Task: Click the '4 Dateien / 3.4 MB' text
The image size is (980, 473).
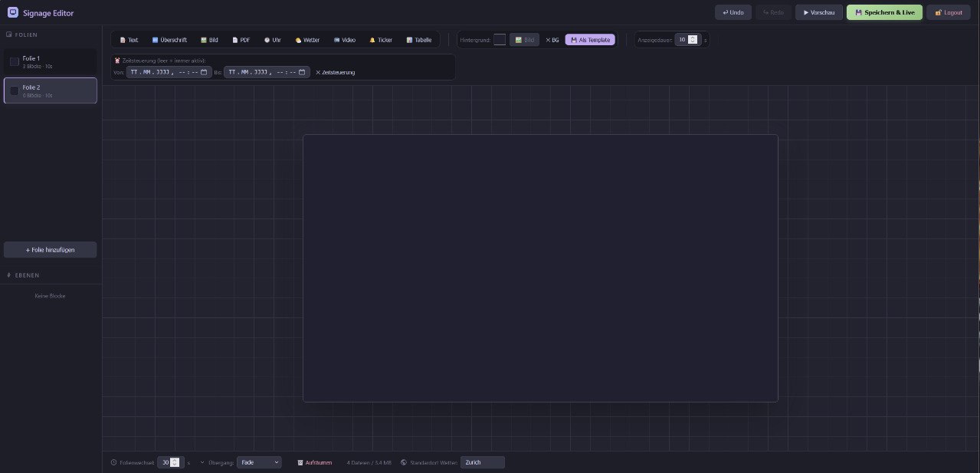Action: tap(369, 462)
